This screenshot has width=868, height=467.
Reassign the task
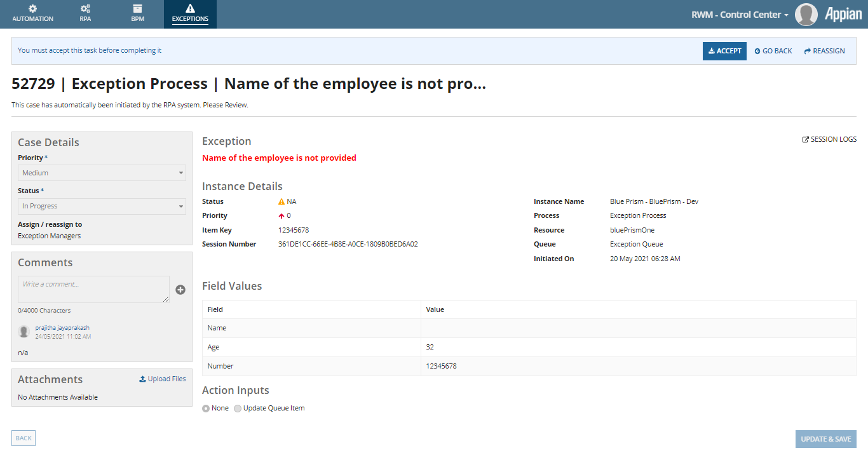coord(824,51)
